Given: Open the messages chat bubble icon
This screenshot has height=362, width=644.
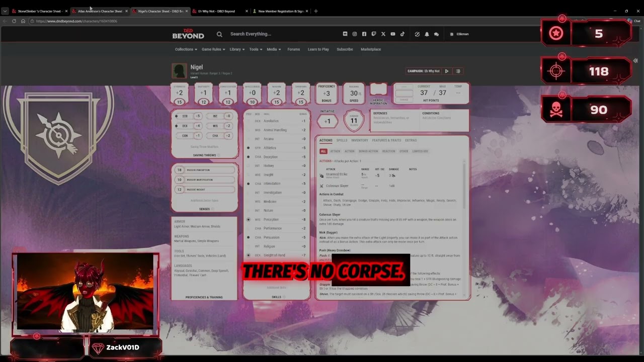Looking at the screenshot, I should 436,34.
